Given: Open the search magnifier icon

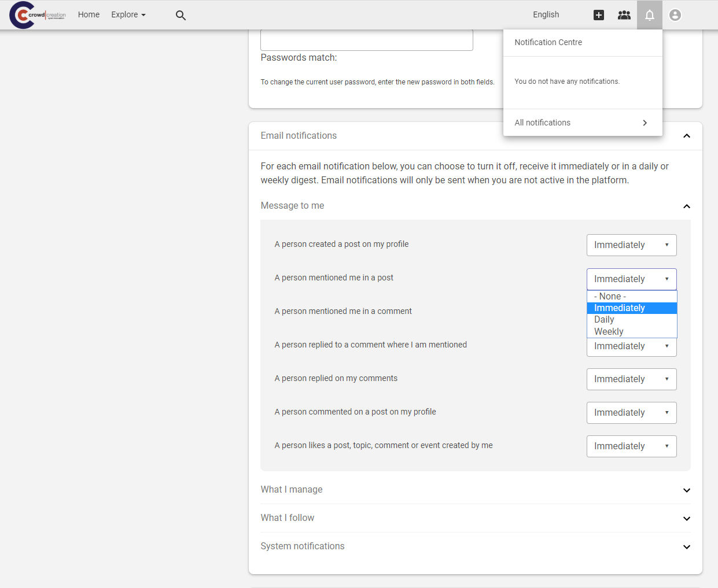Looking at the screenshot, I should [x=181, y=16].
